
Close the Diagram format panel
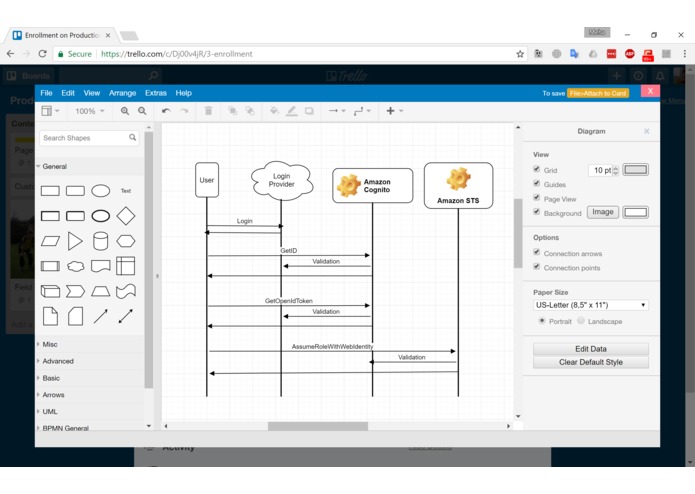coord(647,131)
